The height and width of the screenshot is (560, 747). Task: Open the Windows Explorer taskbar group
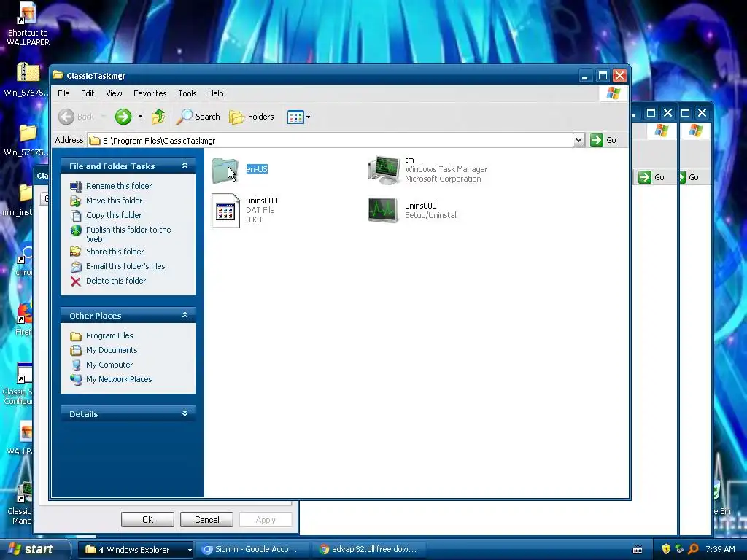[x=135, y=550]
